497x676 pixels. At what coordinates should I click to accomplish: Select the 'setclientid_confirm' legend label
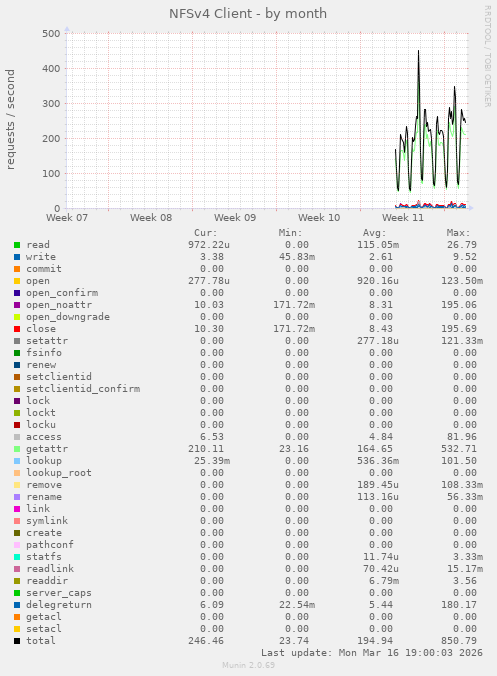(83, 389)
